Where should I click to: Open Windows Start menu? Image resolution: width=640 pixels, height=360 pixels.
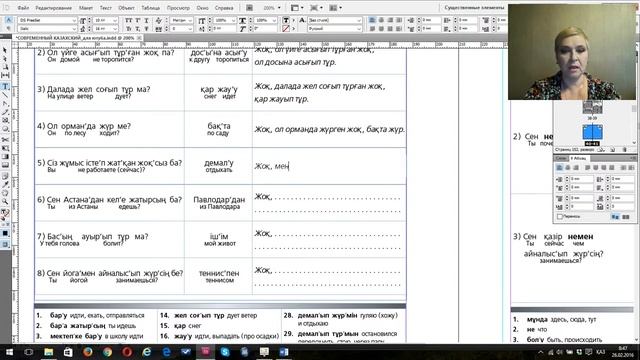(9, 352)
